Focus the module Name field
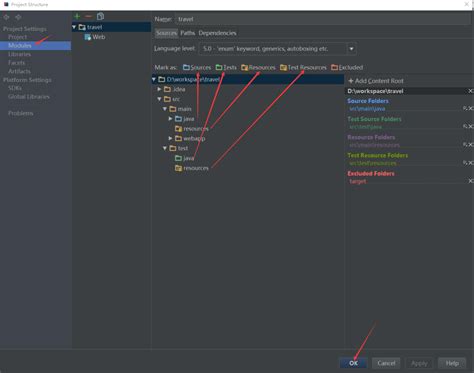 point(323,19)
